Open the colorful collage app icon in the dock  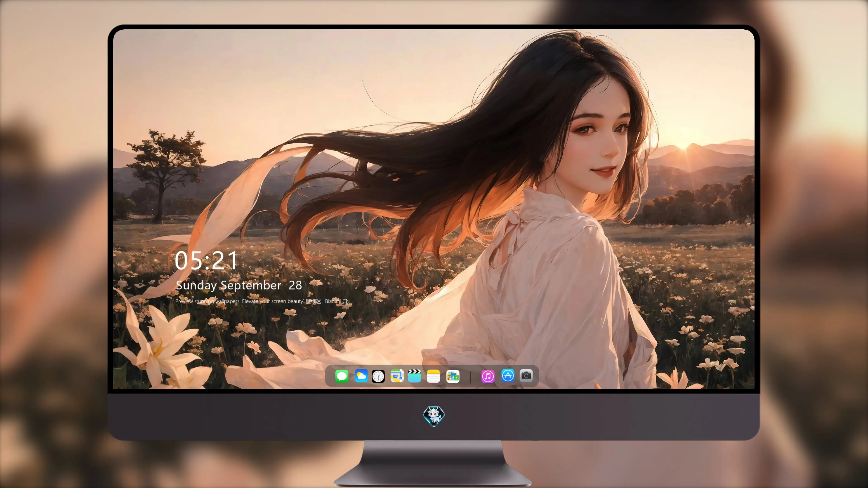point(453,376)
